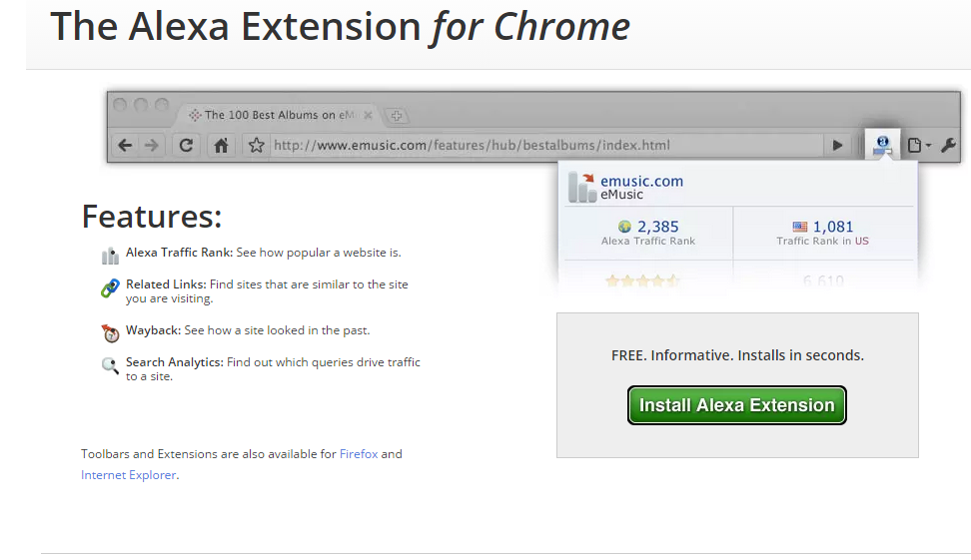Click the Install Alexa Extension button
Viewport: 971px width, 560px height.
click(x=736, y=405)
